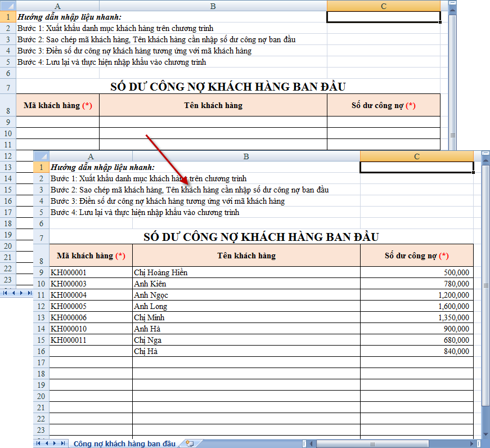490x448 pixels.
Task: Select the 'Chị Nga' customer name cell
Action: point(246,340)
